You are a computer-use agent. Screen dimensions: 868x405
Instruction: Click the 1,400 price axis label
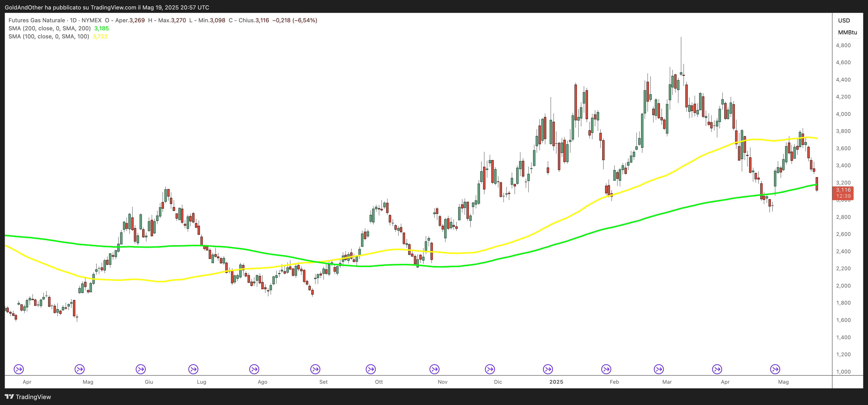click(x=843, y=337)
